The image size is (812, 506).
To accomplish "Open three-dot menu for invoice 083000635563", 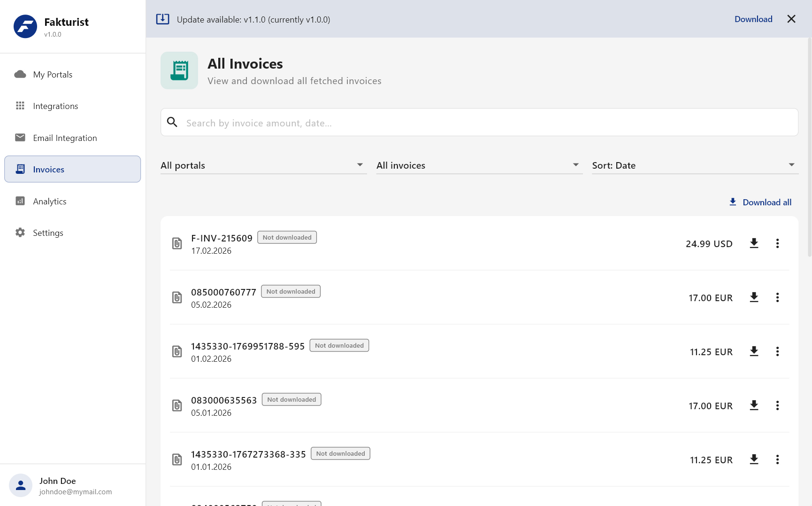I will 777,405.
